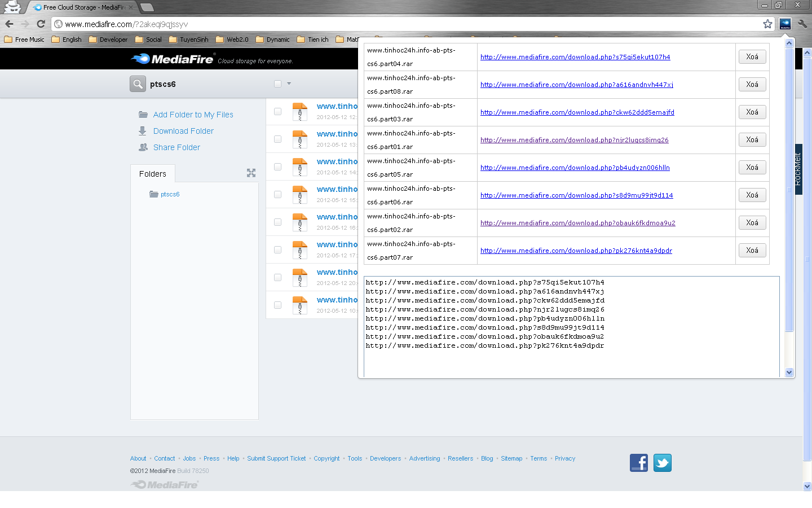Image resolution: width=812 pixels, height=508 pixels.
Task: Click the archive file icon dated 2012-05-12 17
Action: tap(300, 249)
